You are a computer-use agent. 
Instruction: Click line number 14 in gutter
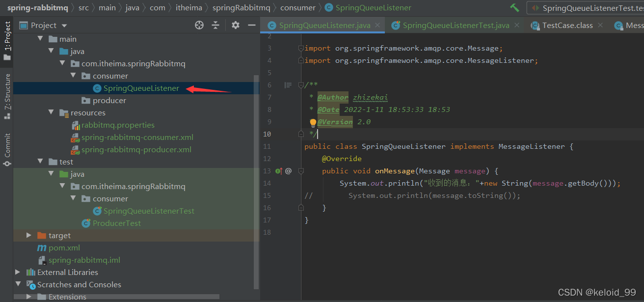click(267, 183)
